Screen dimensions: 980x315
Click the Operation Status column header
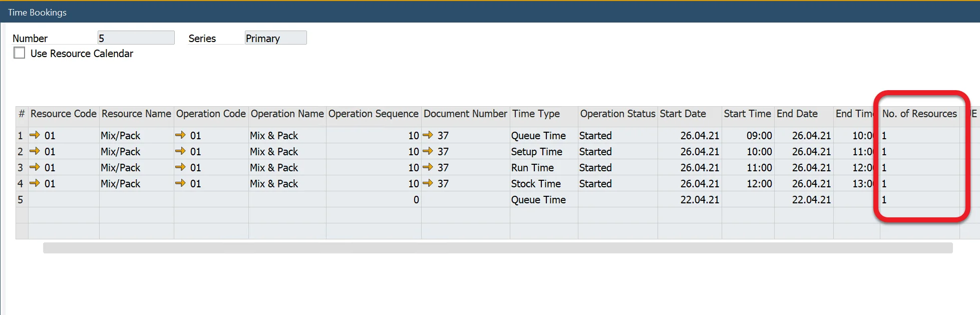point(617,114)
